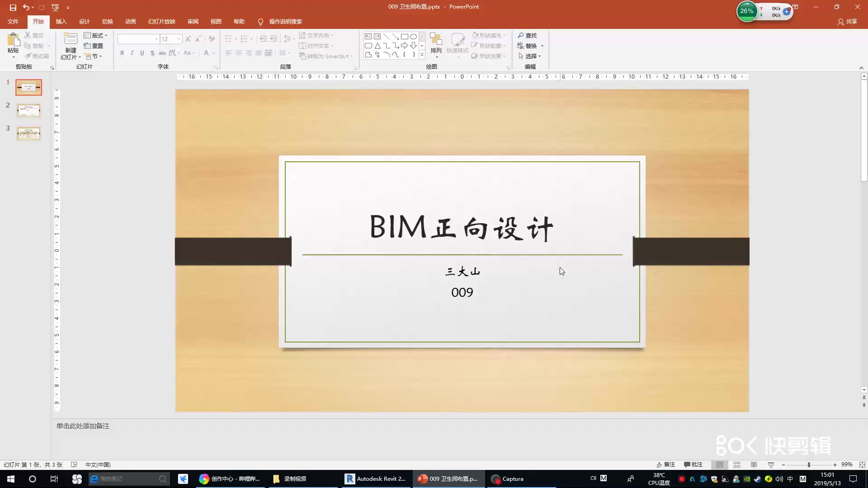The image size is (868, 488).
Task: Adjust the zoom slider
Action: (809, 465)
